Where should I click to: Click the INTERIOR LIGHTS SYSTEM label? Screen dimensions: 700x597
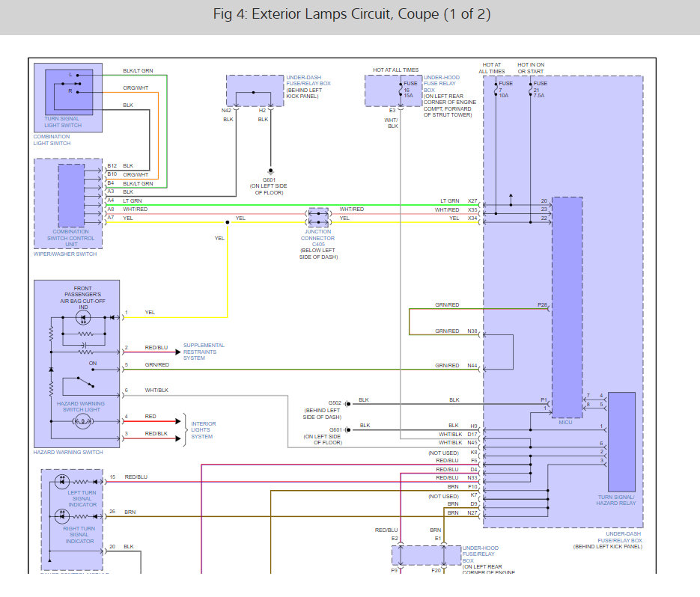pyautogui.click(x=203, y=430)
